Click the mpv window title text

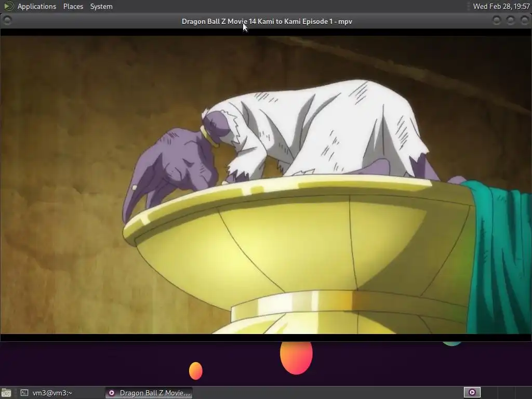click(267, 21)
